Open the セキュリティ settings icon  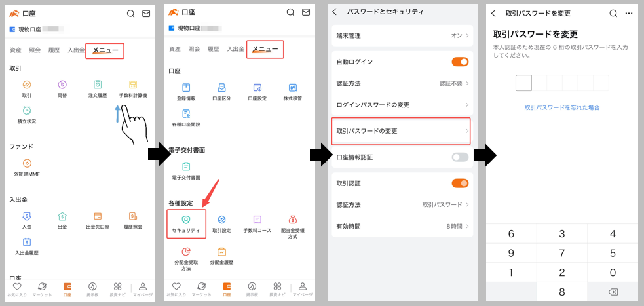pos(186,223)
